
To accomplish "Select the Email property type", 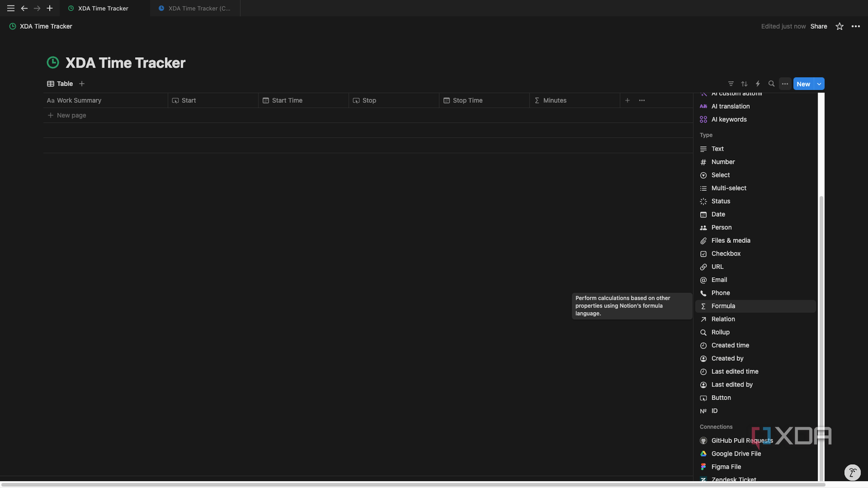I will click(755, 280).
